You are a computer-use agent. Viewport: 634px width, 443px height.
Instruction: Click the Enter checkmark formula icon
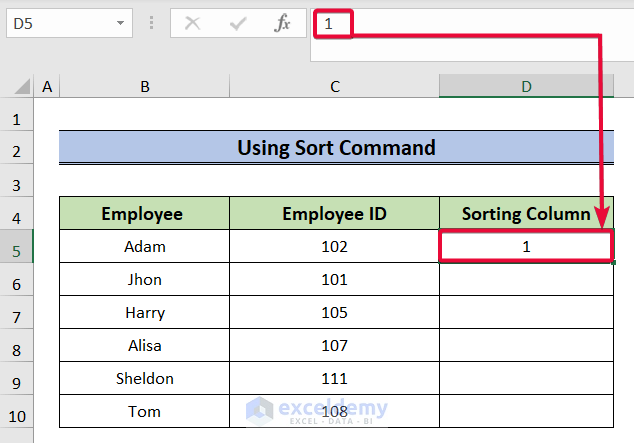pyautogui.click(x=238, y=23)
